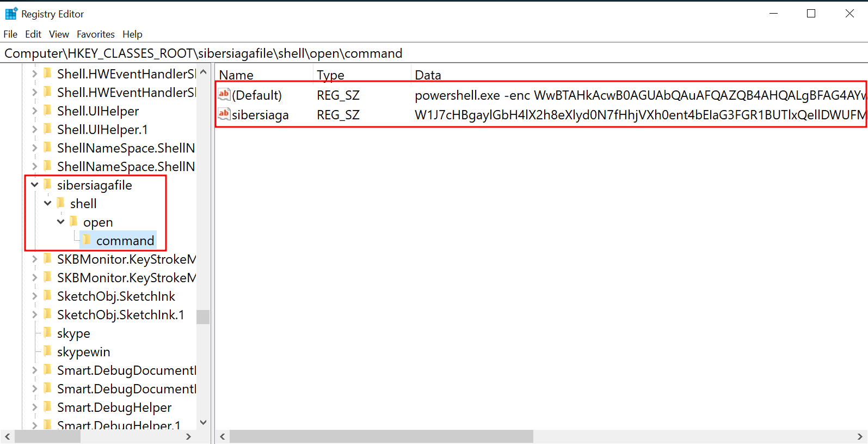The height and width of the screenshot is (444, 868).
Task: Click the folder icon next to command key
Action: pyautogui.click(x=87, y=240)
